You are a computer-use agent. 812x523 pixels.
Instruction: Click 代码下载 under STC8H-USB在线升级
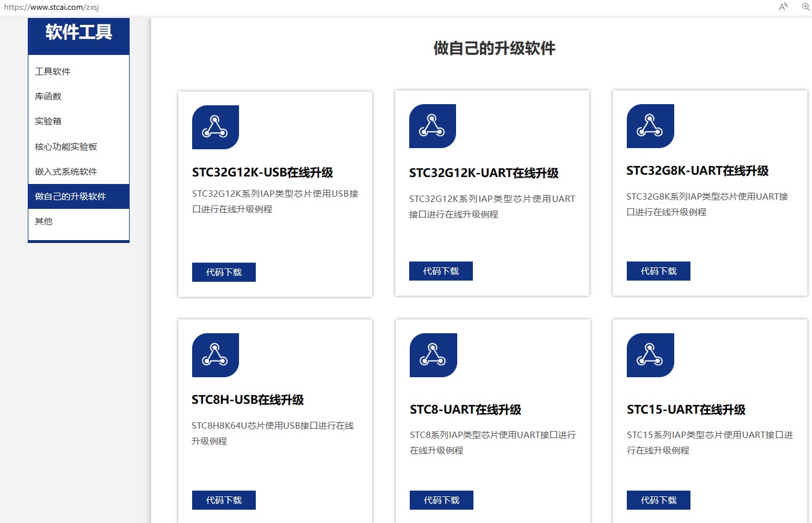point(224,500)
